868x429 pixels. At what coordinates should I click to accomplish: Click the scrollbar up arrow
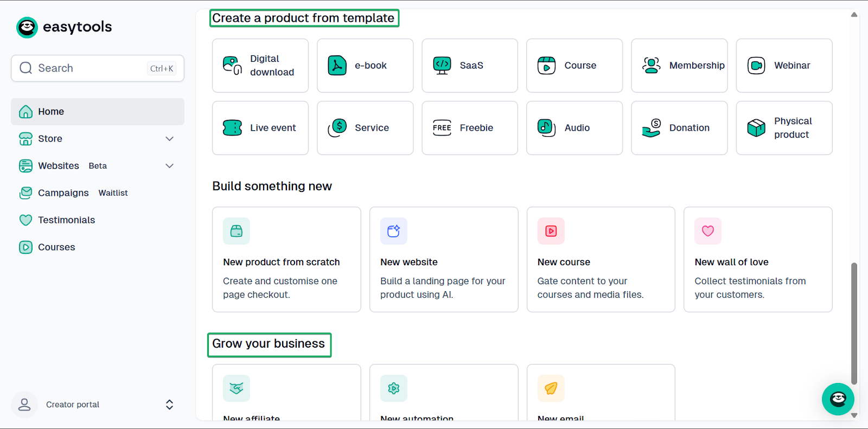click(854, 15)
